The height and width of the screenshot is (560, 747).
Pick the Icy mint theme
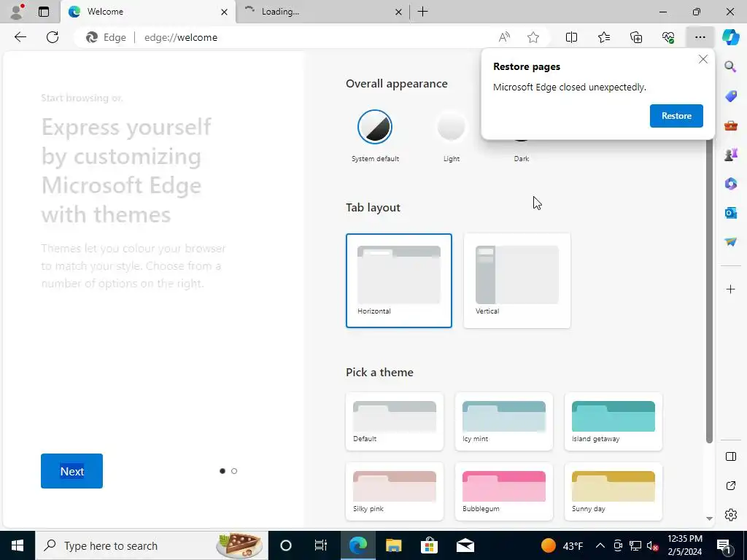tap(504, 421)
